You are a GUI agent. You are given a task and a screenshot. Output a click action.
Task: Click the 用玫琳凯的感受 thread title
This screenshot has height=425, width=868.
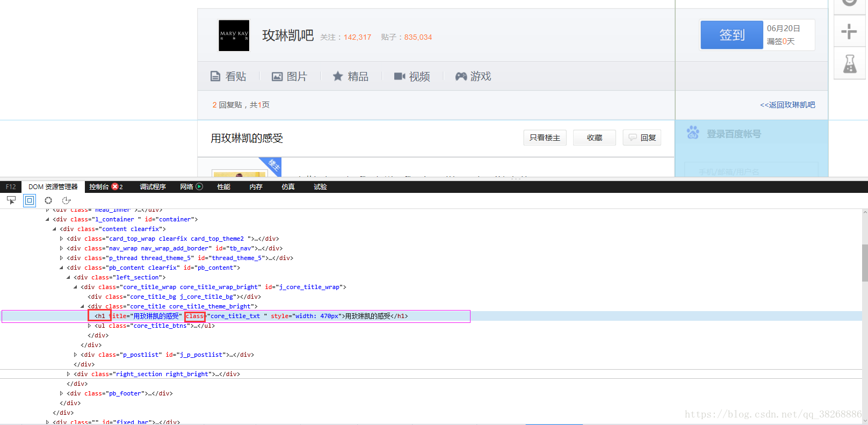click(x=247, y=138)
